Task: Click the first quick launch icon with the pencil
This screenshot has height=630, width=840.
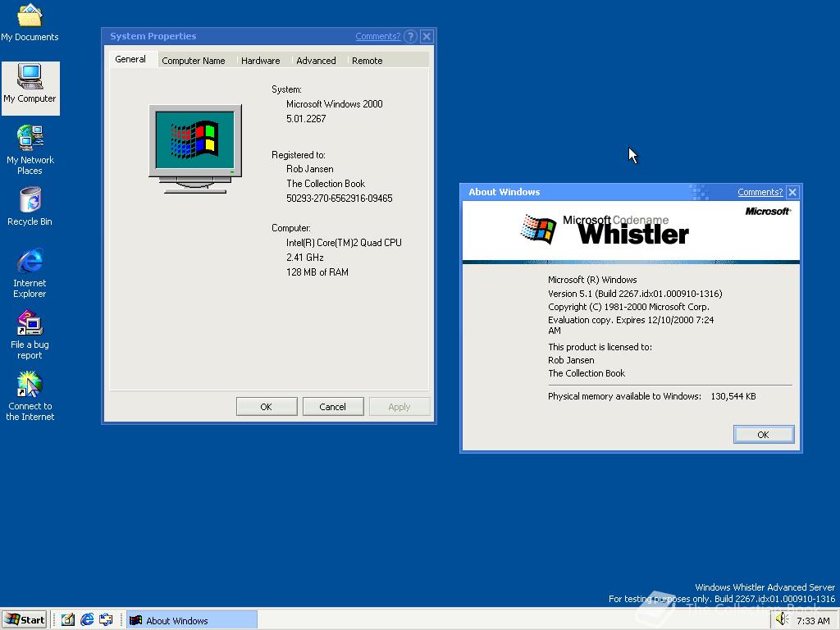Action: pos(67,620)
